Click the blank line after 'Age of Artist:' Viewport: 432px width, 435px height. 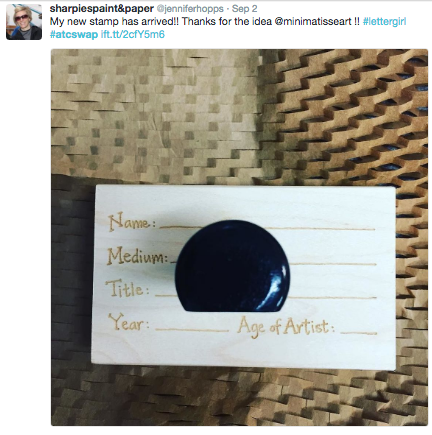click(359, 333)
